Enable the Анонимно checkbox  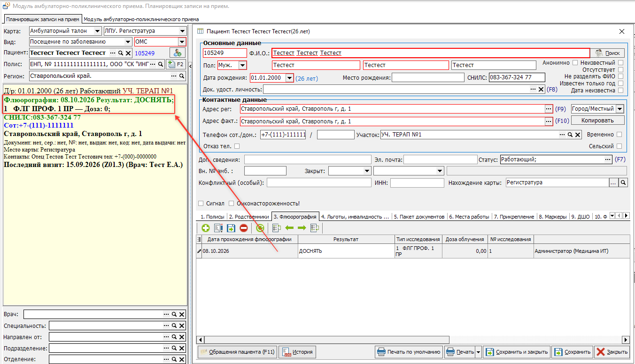(x=575, y=62)
